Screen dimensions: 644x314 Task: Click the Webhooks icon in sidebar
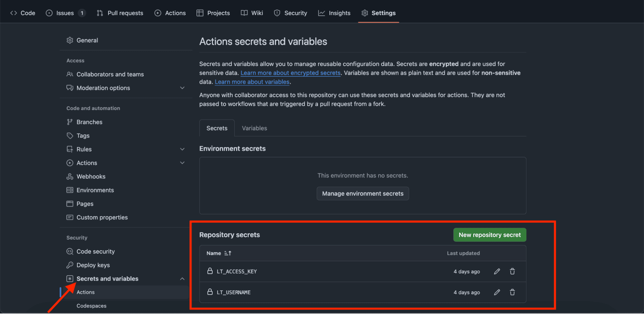70,176
